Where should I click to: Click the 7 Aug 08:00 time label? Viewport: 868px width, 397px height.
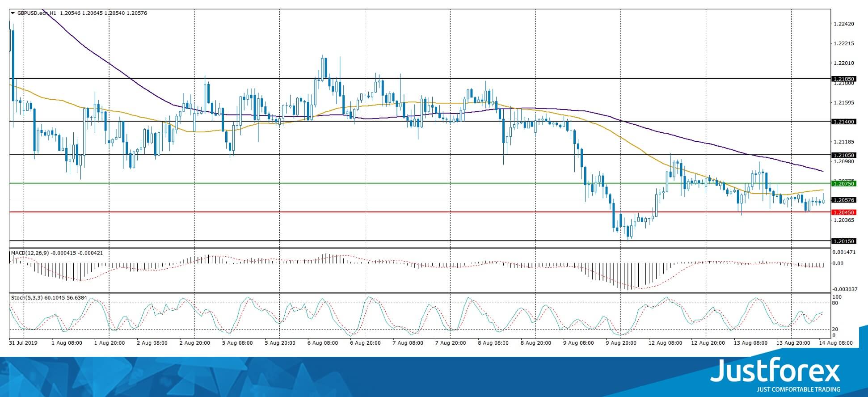408,343
